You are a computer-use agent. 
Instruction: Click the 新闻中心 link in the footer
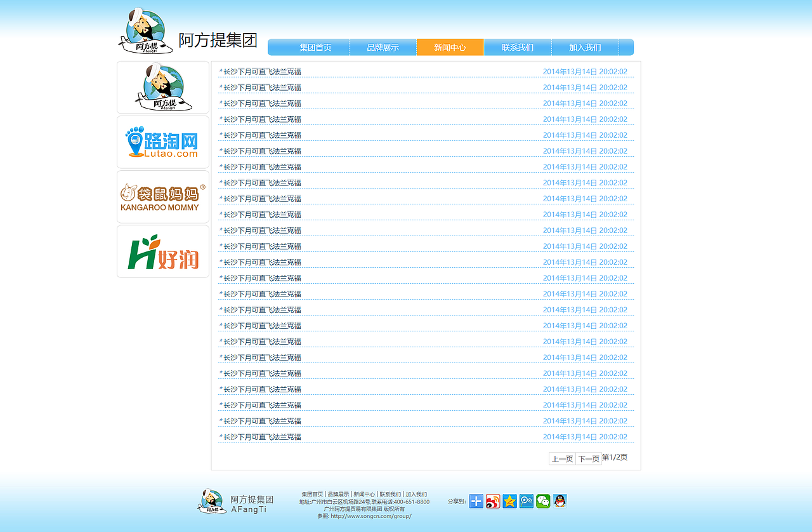tap(363, 493)
